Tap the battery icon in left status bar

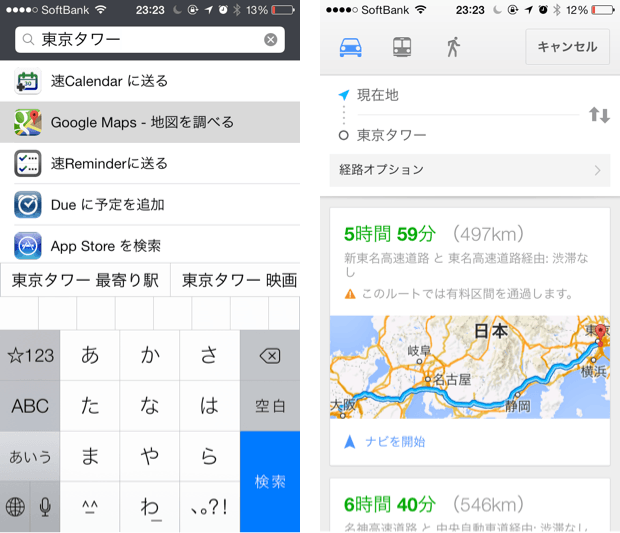(x=283, y=10)
